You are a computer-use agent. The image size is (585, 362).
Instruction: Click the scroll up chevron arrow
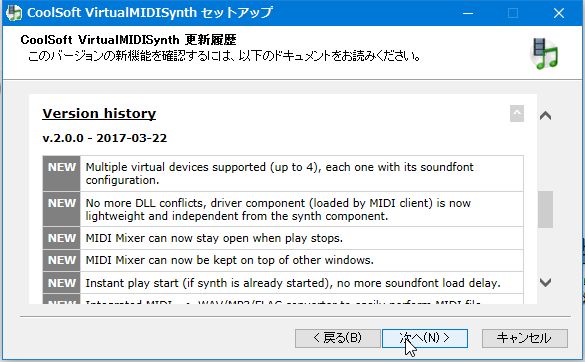pyautogui.click(x=545, y=116)
